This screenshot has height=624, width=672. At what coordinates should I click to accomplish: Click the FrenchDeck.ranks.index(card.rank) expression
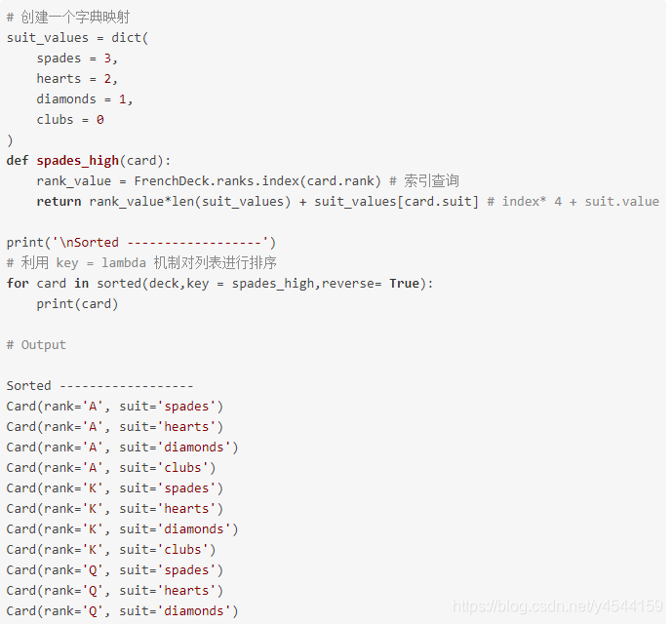click(257, 181)
